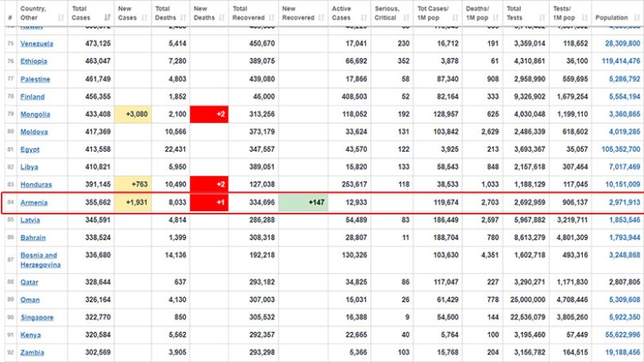Click Honduras's population link 10,151,009

623,185
